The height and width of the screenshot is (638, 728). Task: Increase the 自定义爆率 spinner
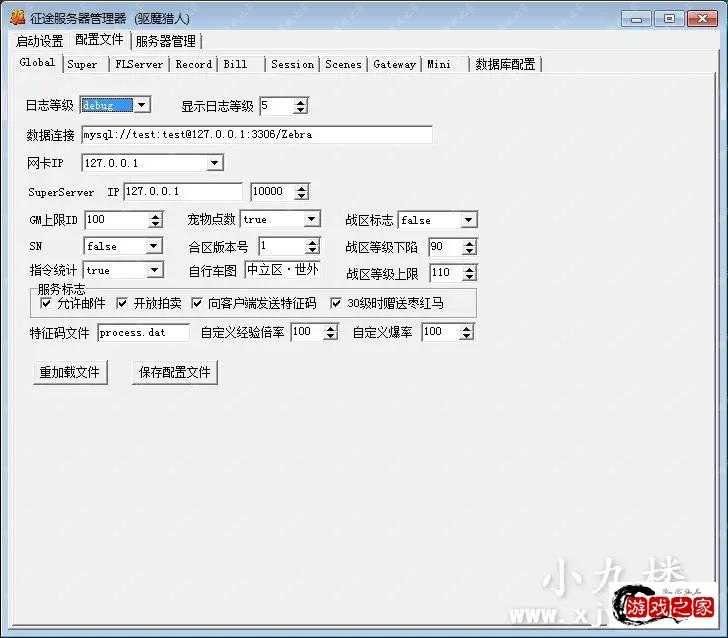click(467, 329)
